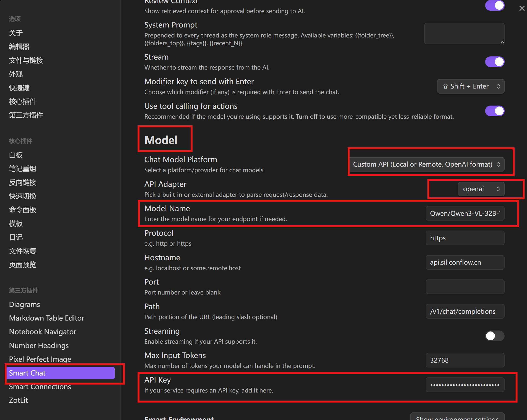Click the Hostname field api.siliconflow.cn
This screenshot has width=527, height=420.
465,262
